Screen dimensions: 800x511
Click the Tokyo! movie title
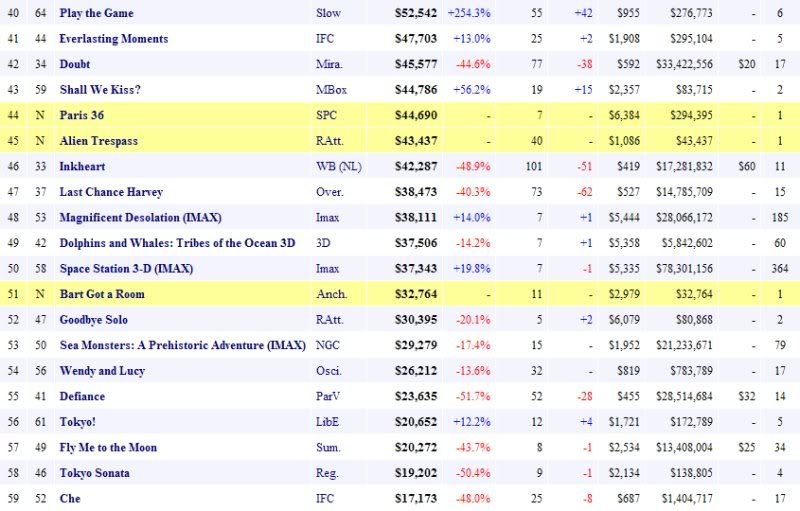point(78,421)
